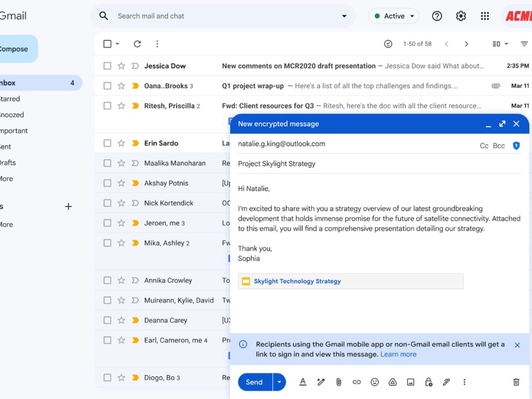Click the insert photo icon

tap(411, 382)
